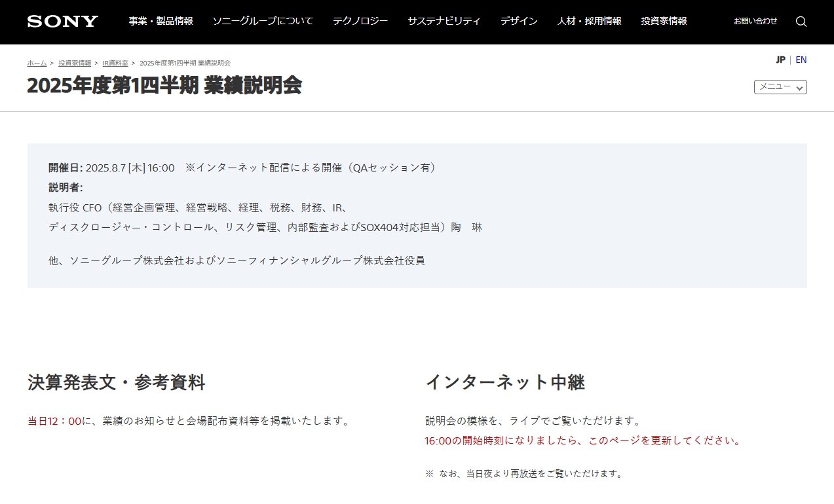Screen dimensions: 834x504
Task: Click the 説明者 label
Action: pos(66,188)
